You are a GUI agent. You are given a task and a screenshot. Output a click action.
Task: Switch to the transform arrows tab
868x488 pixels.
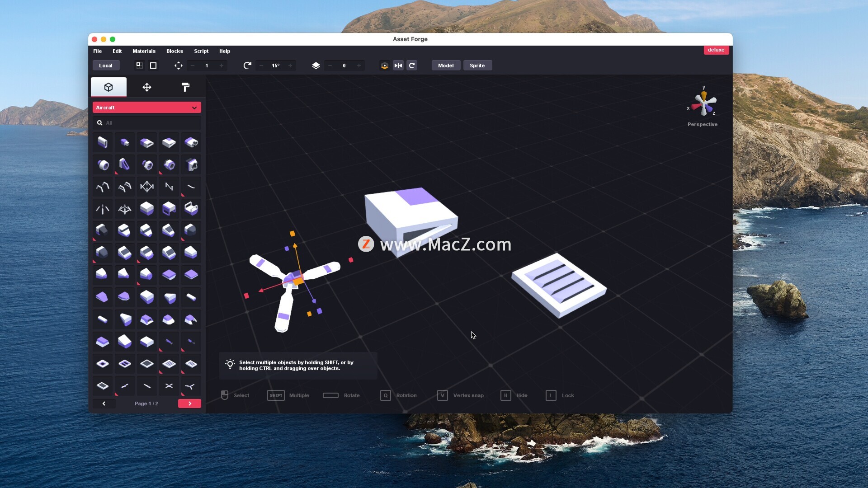point(147,87)
